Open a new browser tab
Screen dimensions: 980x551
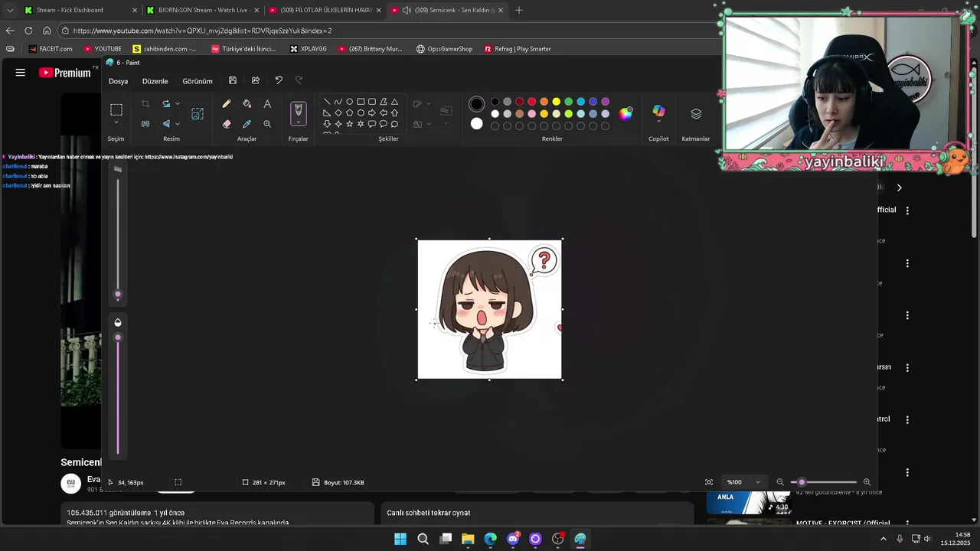(518, 10)
